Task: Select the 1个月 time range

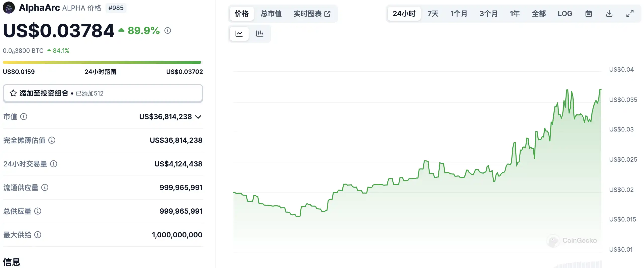Action: click(x=459, y=14)
